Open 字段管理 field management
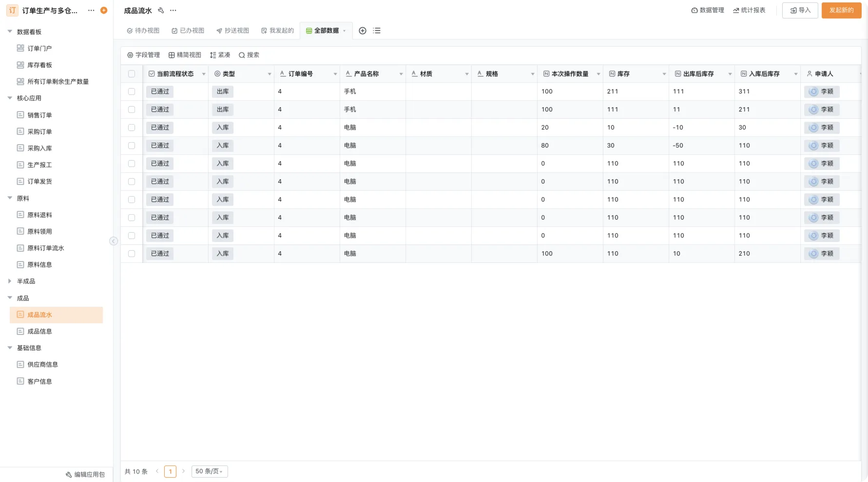The height and width of the screenshot is (482, 868). click(x=144, y=55)
